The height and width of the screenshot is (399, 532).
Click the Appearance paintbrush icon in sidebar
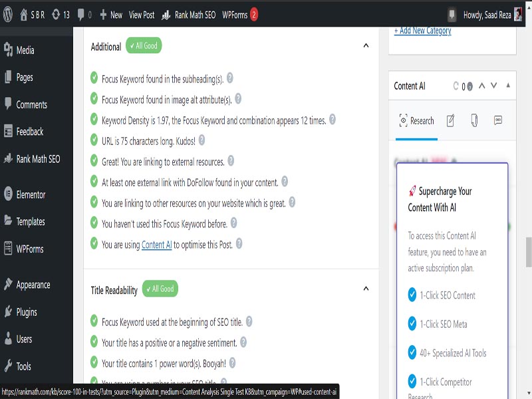click(9, 285)
